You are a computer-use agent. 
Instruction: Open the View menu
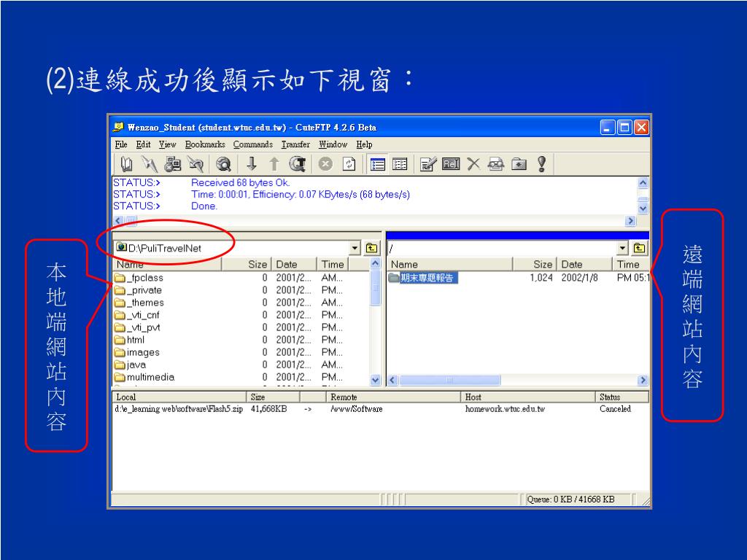[x=167, y=144]
